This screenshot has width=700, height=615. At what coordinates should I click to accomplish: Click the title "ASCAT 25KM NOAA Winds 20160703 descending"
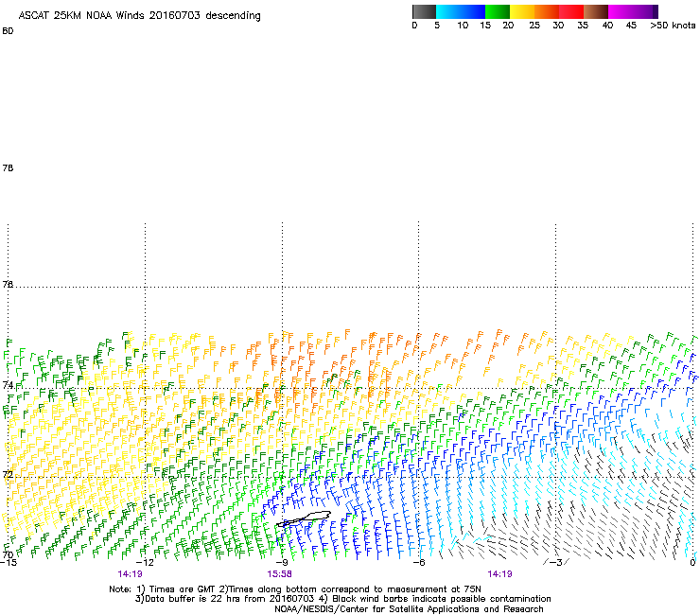tap(139, 16)
